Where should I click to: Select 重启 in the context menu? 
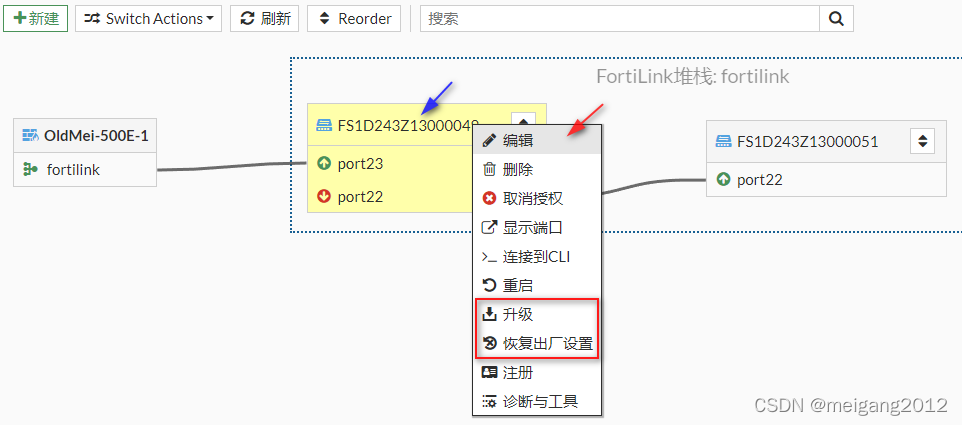[537, 286]
